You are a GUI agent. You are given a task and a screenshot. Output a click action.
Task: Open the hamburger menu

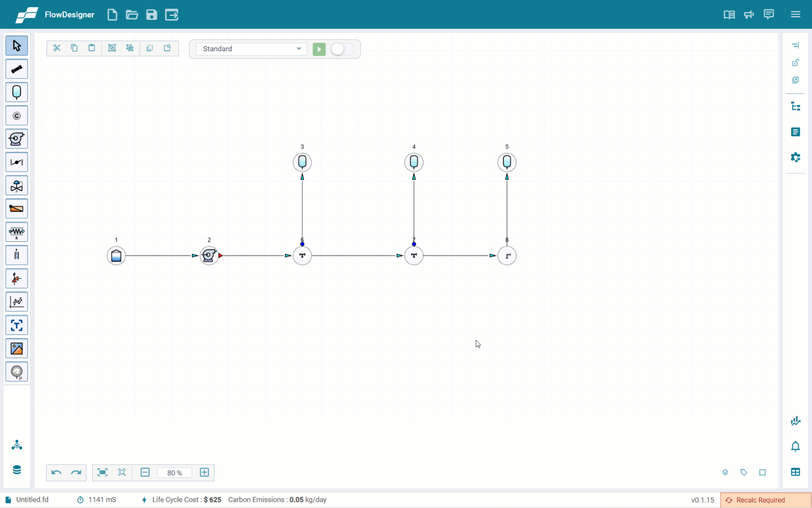click(795, 15)
